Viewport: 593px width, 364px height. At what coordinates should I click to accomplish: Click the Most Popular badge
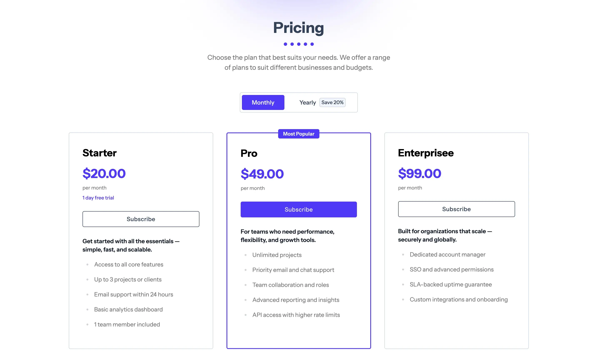click(x=298, y=134)
